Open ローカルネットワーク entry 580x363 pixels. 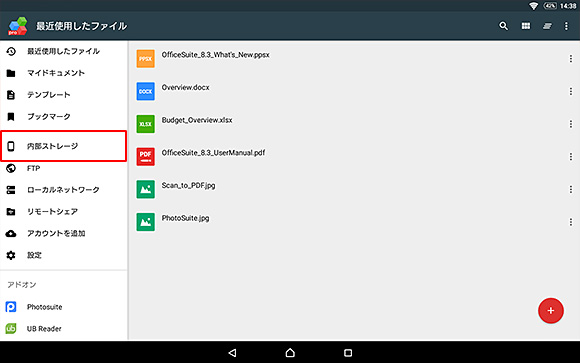click(x=64, y=190)
